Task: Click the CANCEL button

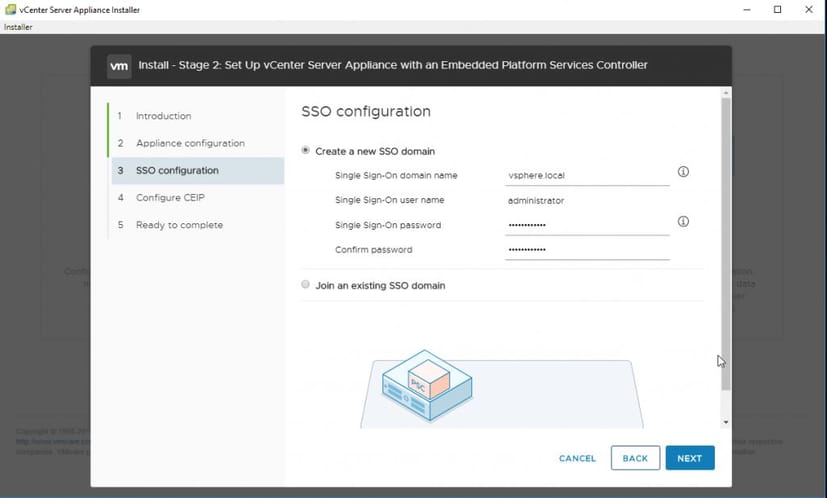Action: click(x=578, y=458)
